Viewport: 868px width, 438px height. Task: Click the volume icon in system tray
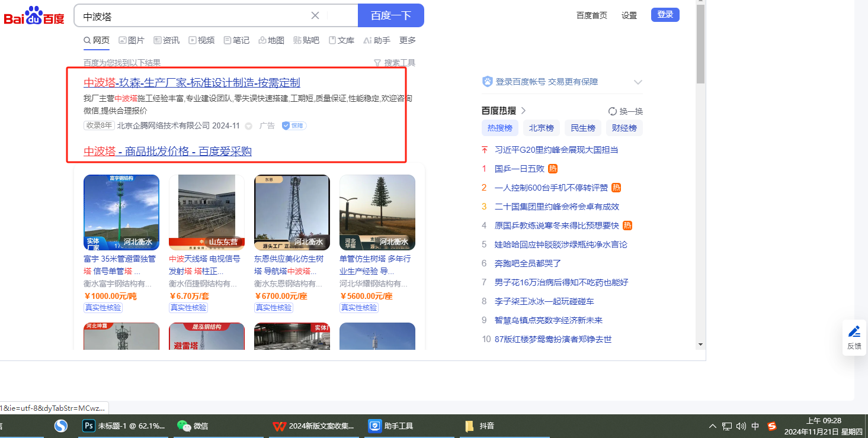[741, 426]
